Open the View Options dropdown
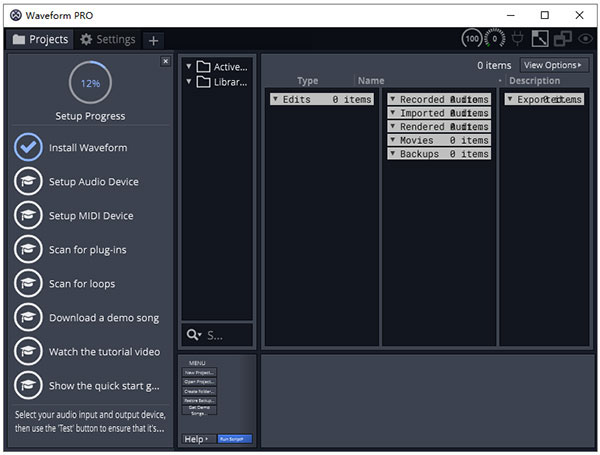Image resolution: width=600 pixels, height=455 pixels. point(554,65)
